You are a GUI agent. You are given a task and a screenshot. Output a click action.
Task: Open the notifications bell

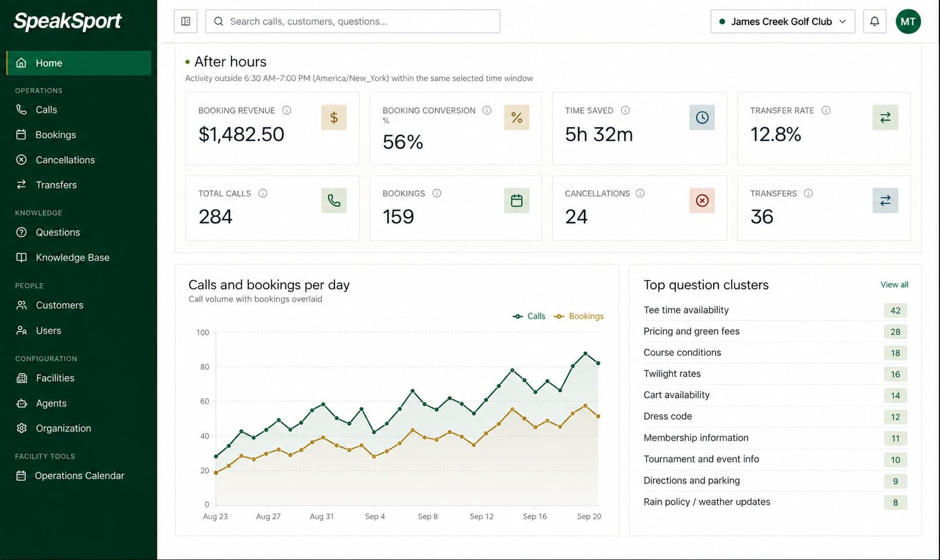875,21
